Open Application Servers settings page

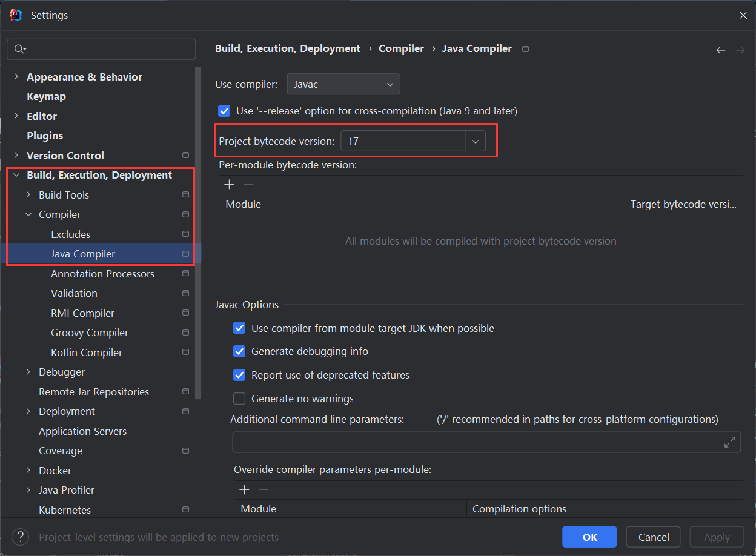pyautogui.click(x=82, y=431)
